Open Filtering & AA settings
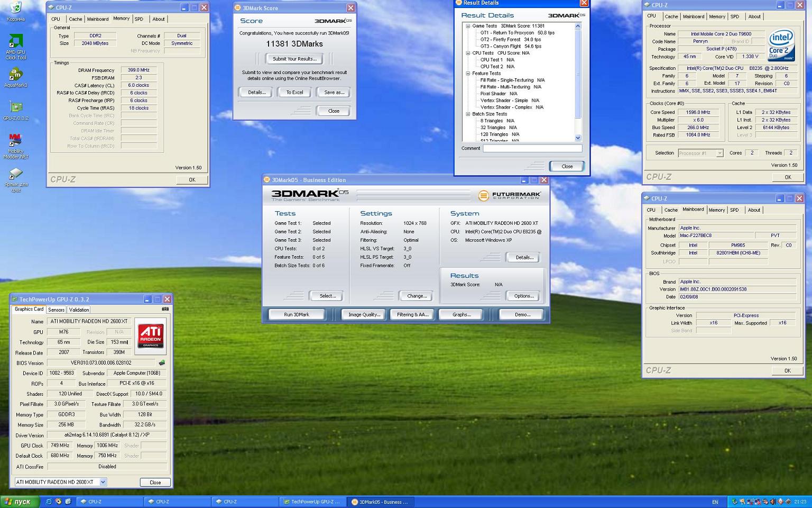The height and width of the screenshot is (508, 812). (x=412, y=314)
